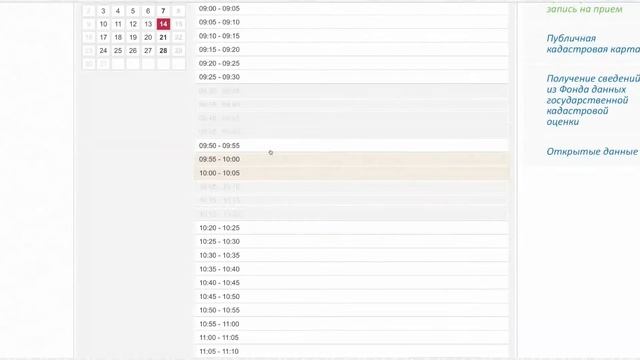Click the selected red day 14
This screenshot has width=640, height=360.
point(163,24)
